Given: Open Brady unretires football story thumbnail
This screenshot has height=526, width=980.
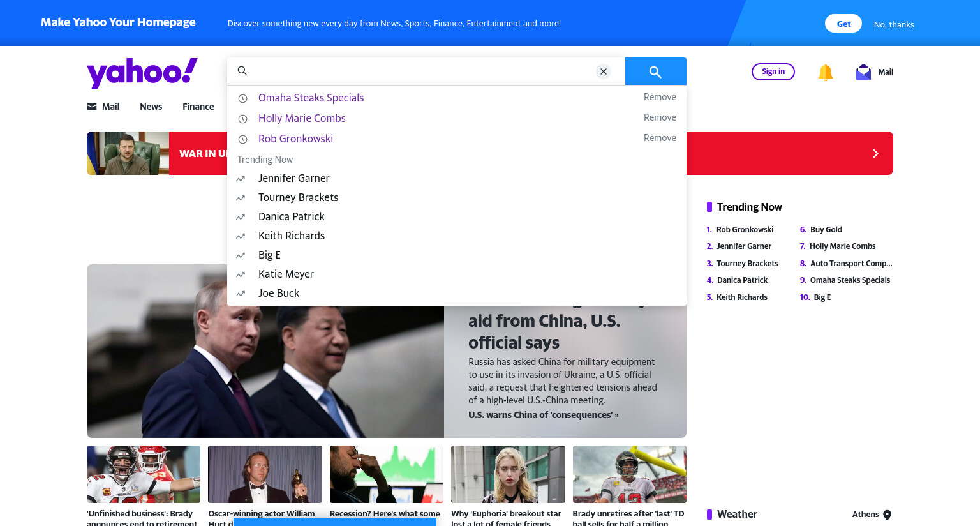Looking at the screenshot, I should pos(630,474).
